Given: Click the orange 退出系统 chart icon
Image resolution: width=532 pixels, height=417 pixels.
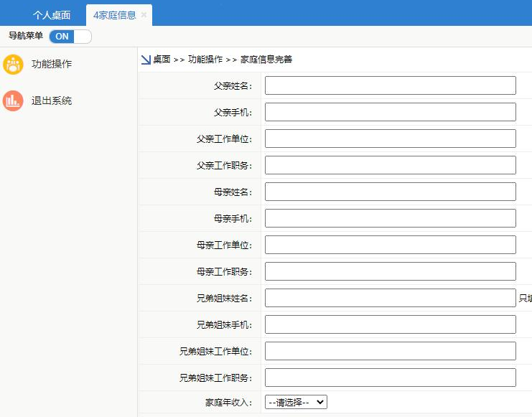Looking at the screenshot, I should tap(13, 100).
